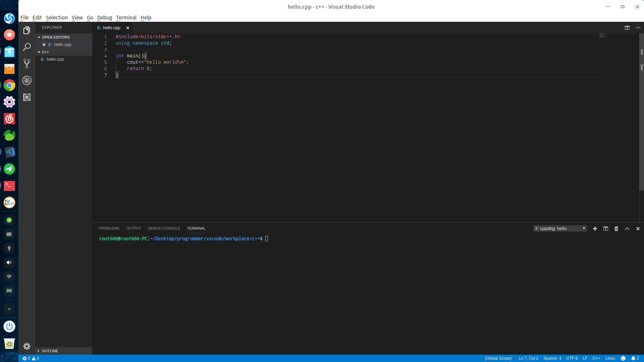The height and width of the screenshot is (362, 644).
Task: Open the Manage gear menu
Action: tap(27, 346)
